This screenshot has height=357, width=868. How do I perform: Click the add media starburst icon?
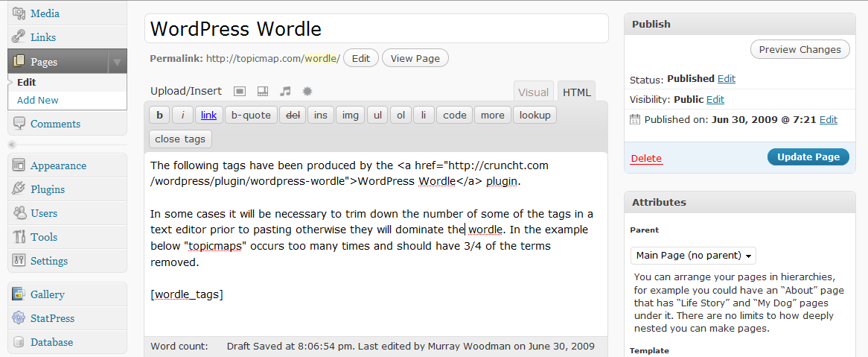click(x=307, y=92)
